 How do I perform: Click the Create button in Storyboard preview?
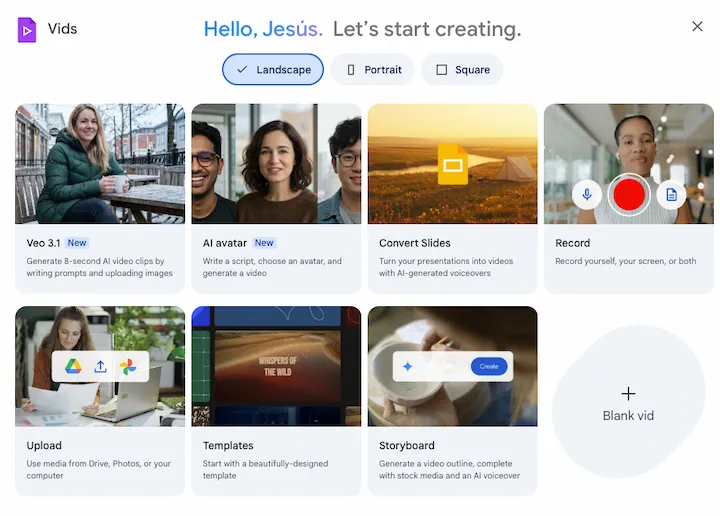tap(489, 366)
